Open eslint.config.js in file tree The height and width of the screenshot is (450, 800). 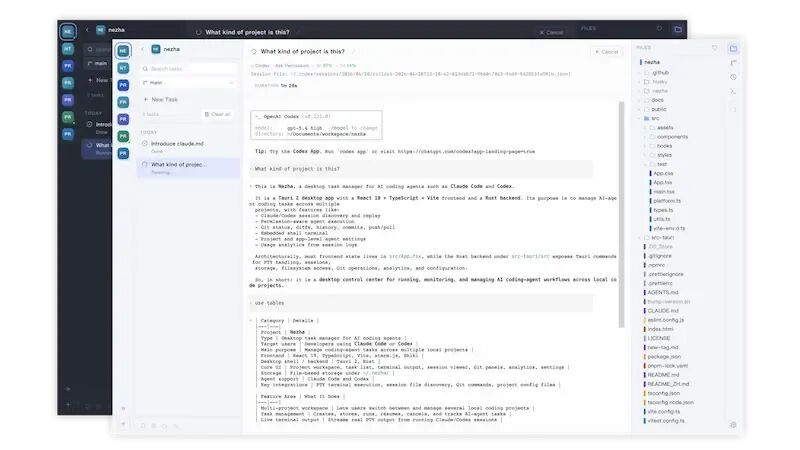[664, 320]
